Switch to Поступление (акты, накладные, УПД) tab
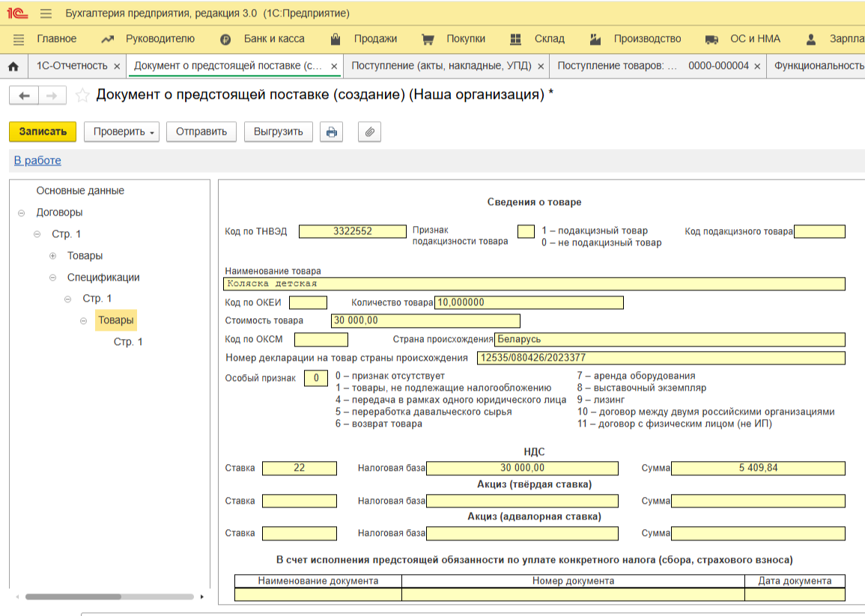865x616 pixels. [x=441, y=66]
